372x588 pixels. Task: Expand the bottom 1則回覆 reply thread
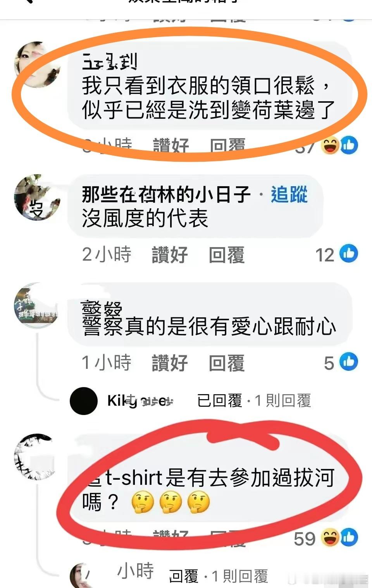(240, 576)
